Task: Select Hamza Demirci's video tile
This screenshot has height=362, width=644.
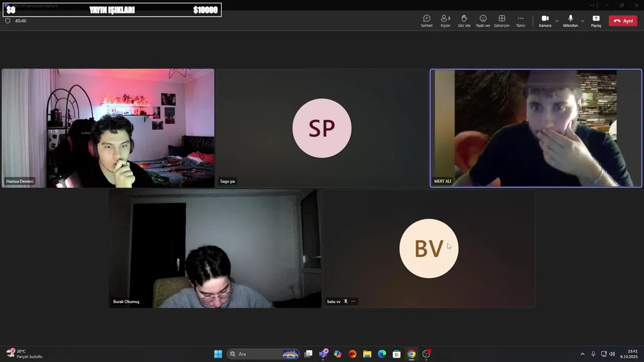Action: pos(108,128)
